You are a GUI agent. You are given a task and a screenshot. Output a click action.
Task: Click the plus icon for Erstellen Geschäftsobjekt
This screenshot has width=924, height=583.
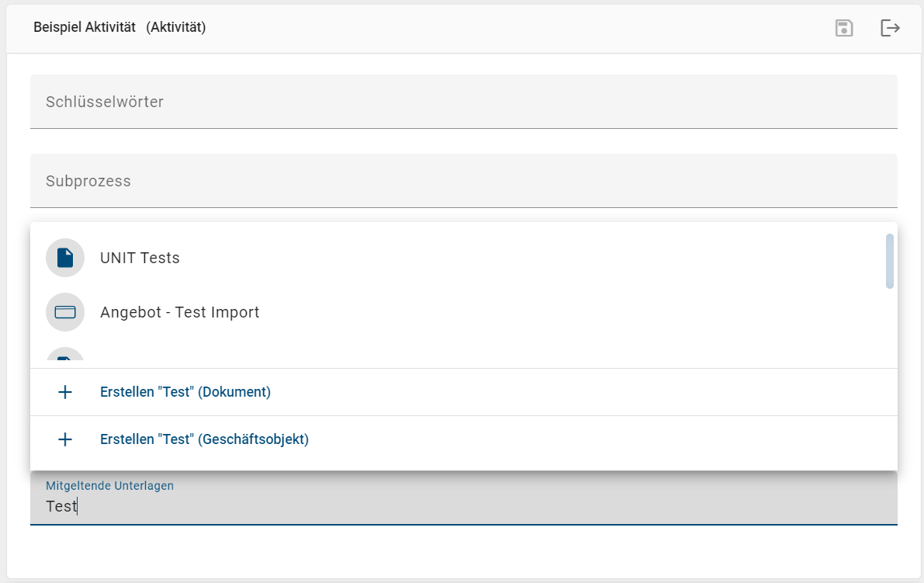[65, 439]
